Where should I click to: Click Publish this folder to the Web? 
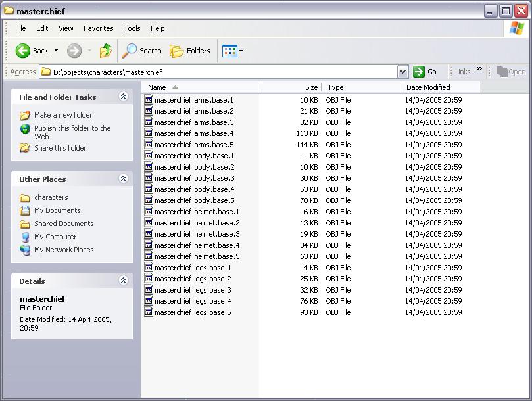coord(72,132)
